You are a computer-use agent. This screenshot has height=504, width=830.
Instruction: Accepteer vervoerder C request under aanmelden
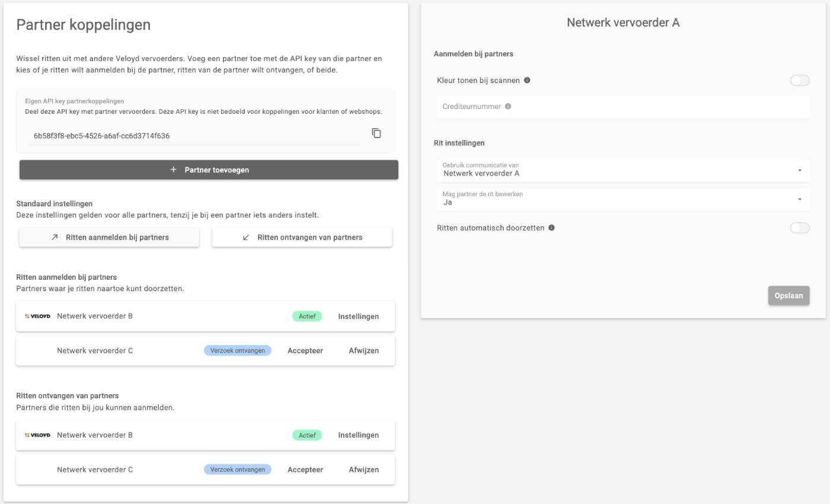click(x=305, y=351)
